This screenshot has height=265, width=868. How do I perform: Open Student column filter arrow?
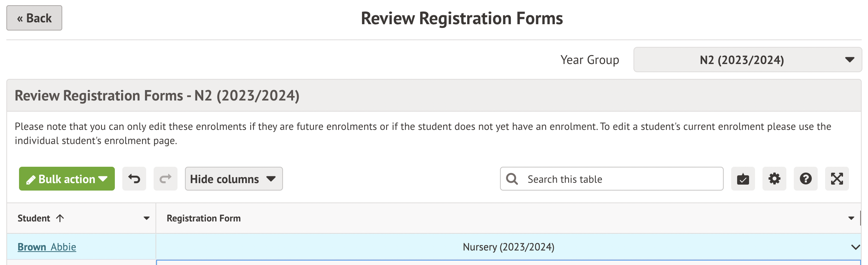(147, 218)
